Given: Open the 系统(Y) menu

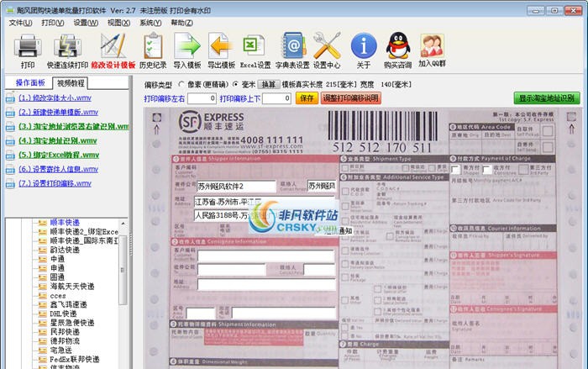Looking at the screenshot, I should (x=150, y=23).
